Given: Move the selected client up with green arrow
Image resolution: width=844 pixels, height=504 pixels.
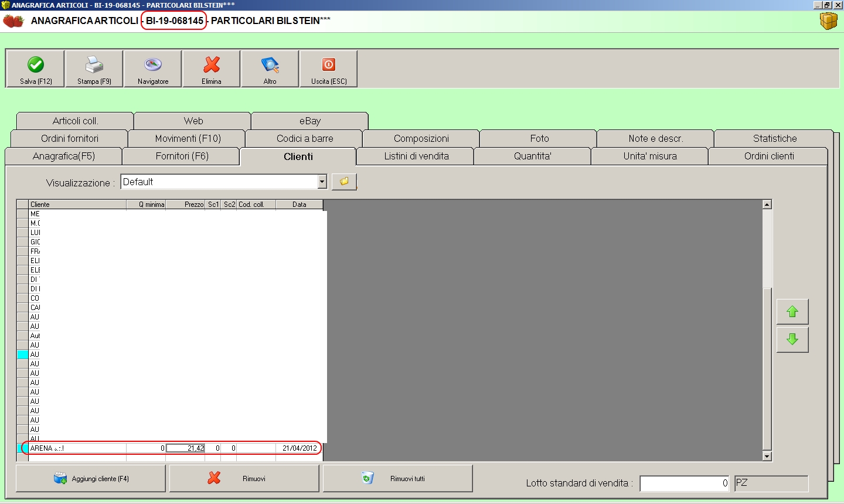Looking at the screenshot, I should click(x=792, y=312).
